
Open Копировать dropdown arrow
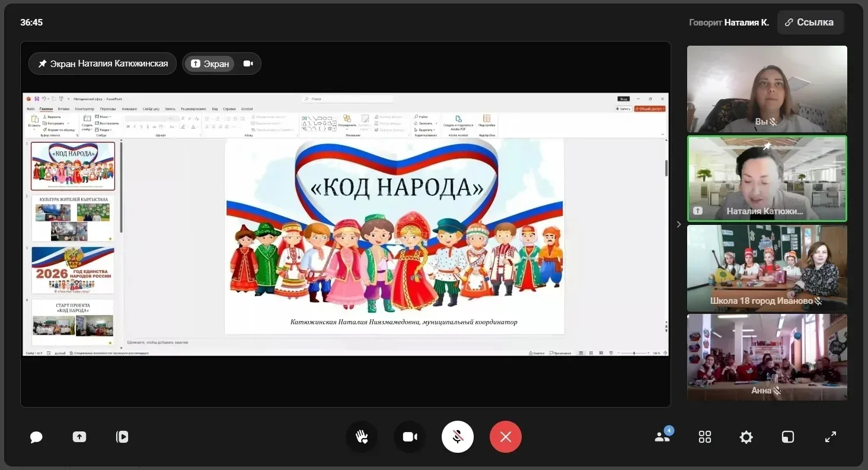pyautogui.click(x=68, y=123)
